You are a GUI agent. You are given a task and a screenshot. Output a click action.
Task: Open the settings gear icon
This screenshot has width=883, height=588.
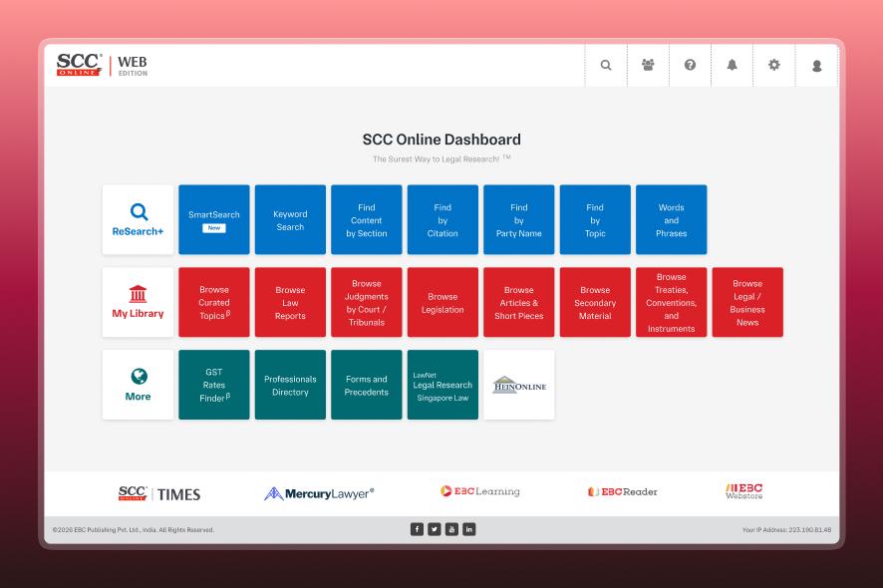(774, 66)
